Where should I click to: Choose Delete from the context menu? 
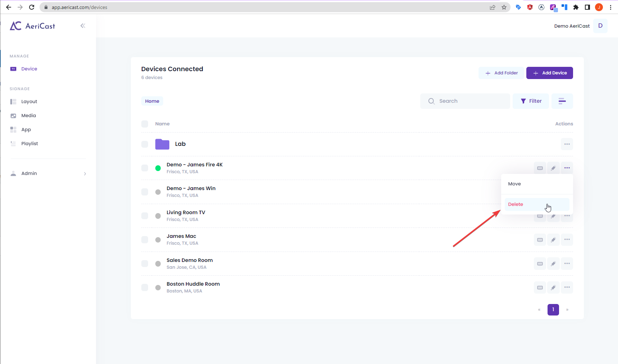(537, 204)
